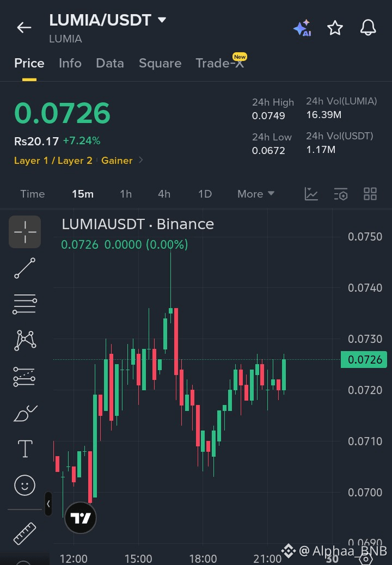Select the 1D chart interval
Image resolution: width=392 pixels, height=565 pixels.
coord(205,194)
